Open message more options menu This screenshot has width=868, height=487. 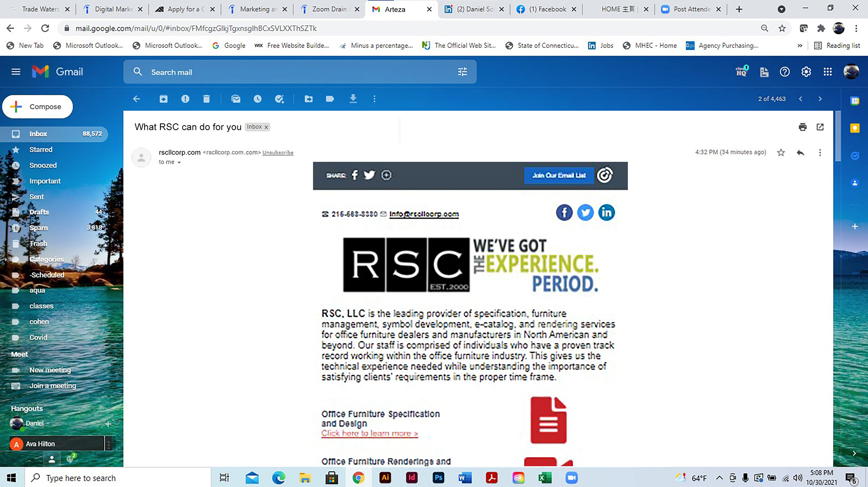click(820, 153)
